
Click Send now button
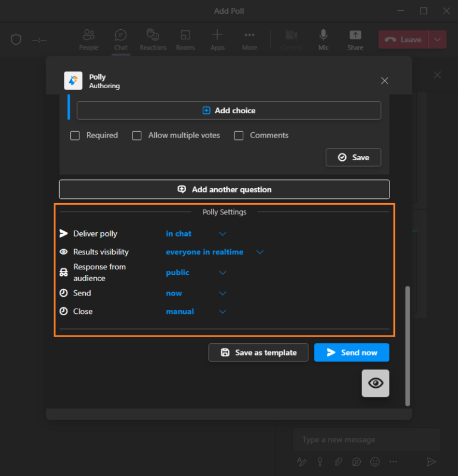[352, 353]
